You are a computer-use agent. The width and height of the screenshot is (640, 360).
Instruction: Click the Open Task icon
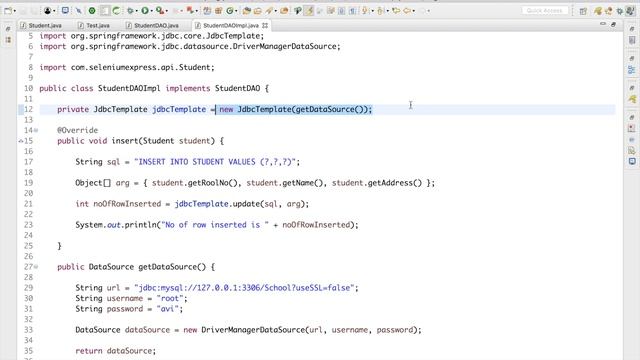coord(258,11)
